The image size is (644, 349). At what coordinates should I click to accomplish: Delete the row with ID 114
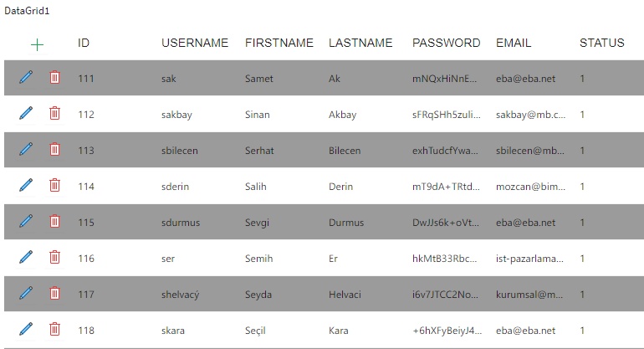click(54, 186)
